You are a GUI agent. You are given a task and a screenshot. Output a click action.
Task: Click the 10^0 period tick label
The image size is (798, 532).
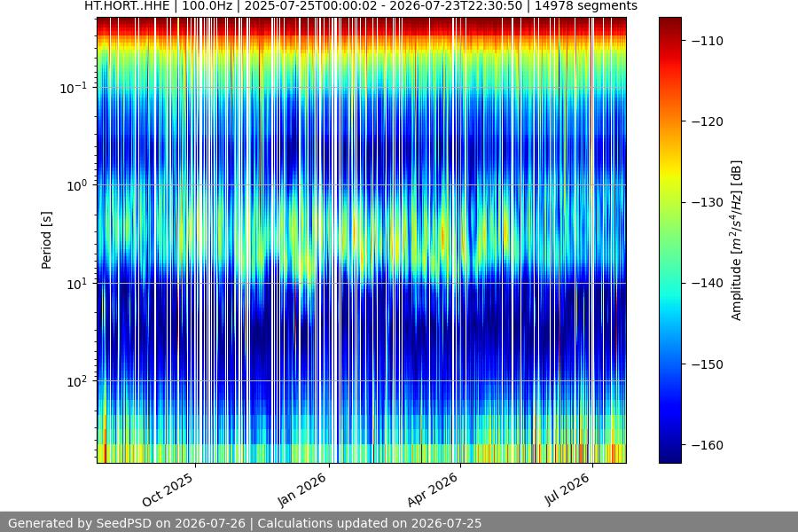(76, 186)
